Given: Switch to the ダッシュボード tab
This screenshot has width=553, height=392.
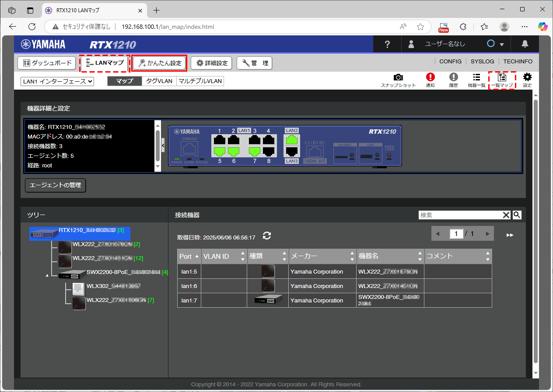Looking at the screenshot, I should pyautogui.click(x=47, y=63).
